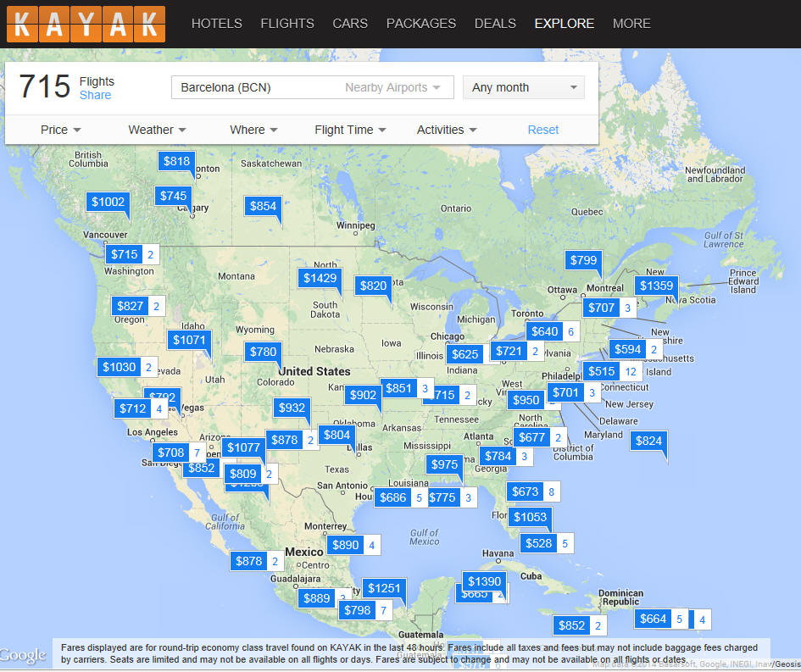
Task: Open the $1002 fare marker
Action: click(108, 202)
